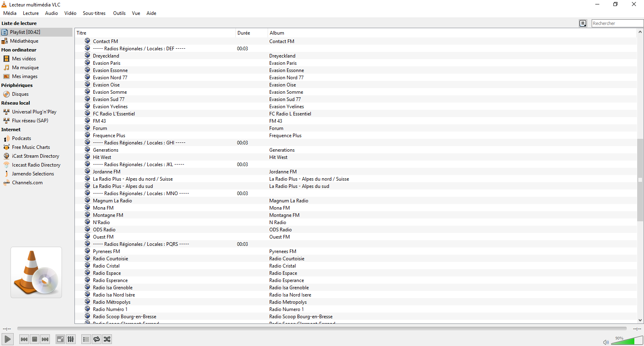Select Radio Scoop Bourg-en-Bresse title
Image resolution: width=644 pixels, height=346 pixels.
125,317
